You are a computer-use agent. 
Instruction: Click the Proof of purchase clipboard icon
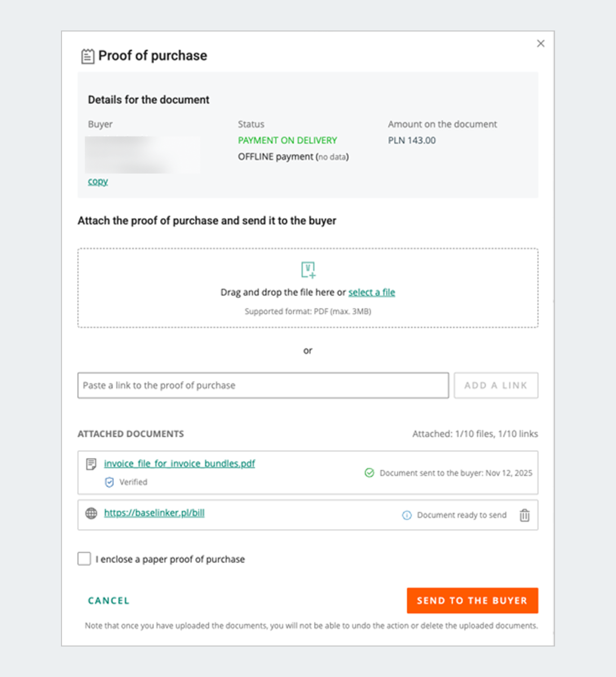coord(87,55)
